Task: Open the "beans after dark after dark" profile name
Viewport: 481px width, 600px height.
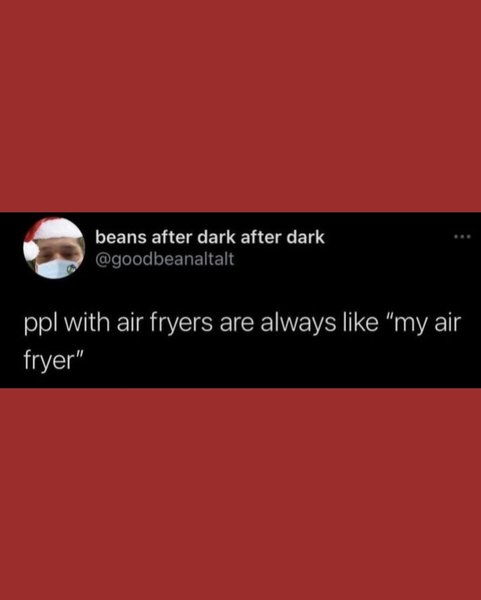Action: (x=210, y=237)
